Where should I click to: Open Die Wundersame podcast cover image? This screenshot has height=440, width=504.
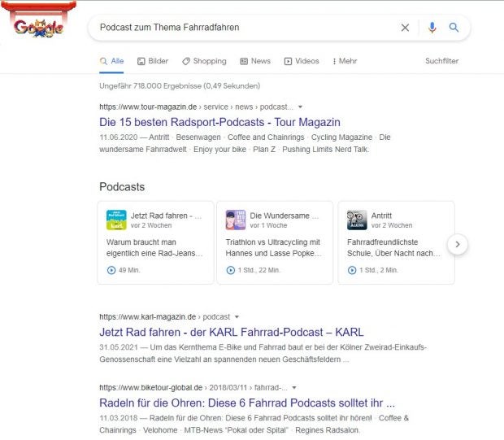(x=236, y=220)
